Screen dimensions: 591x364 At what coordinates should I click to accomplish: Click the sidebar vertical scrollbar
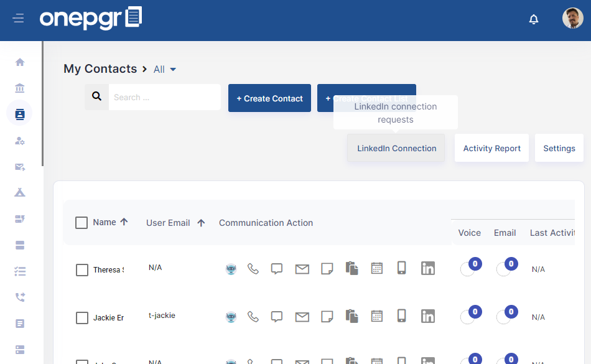(42, 104)
